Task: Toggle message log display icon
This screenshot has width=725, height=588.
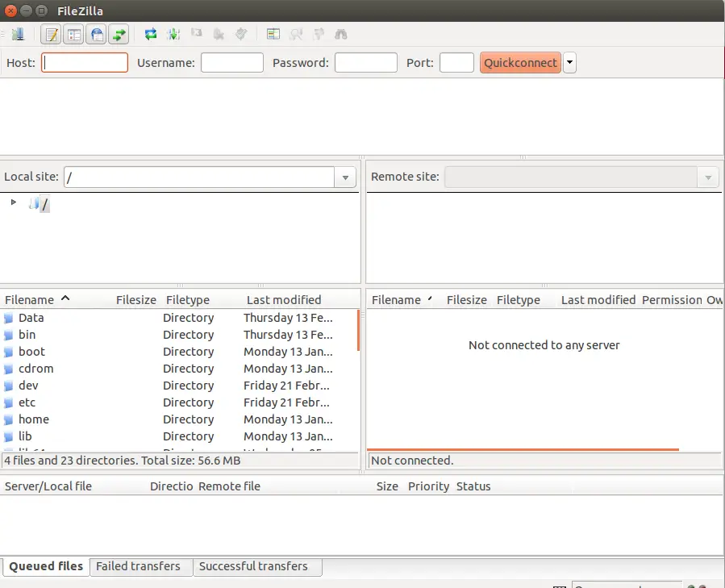Action: 52,34
